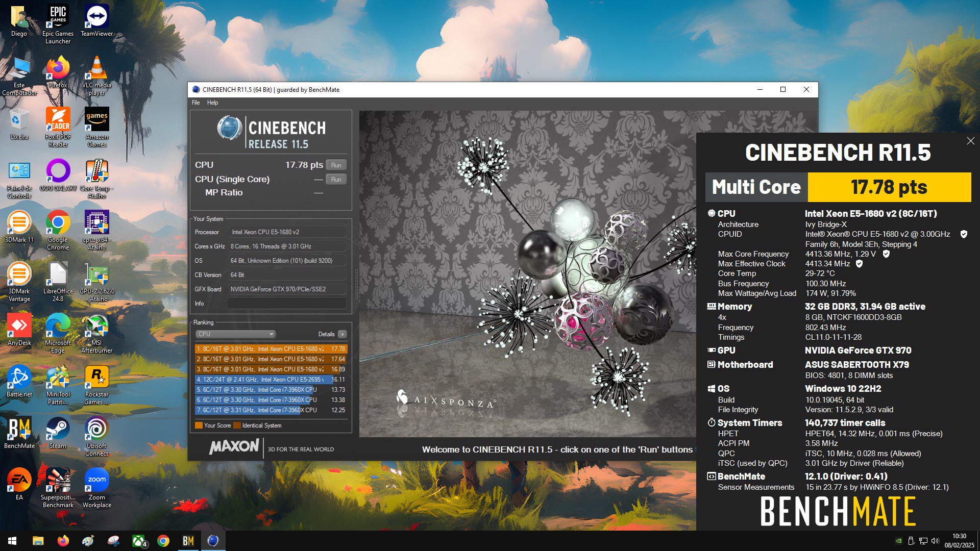Select ranking entry 7 scoring 12.25
980x551 pixels.
[x=271, y=410]
